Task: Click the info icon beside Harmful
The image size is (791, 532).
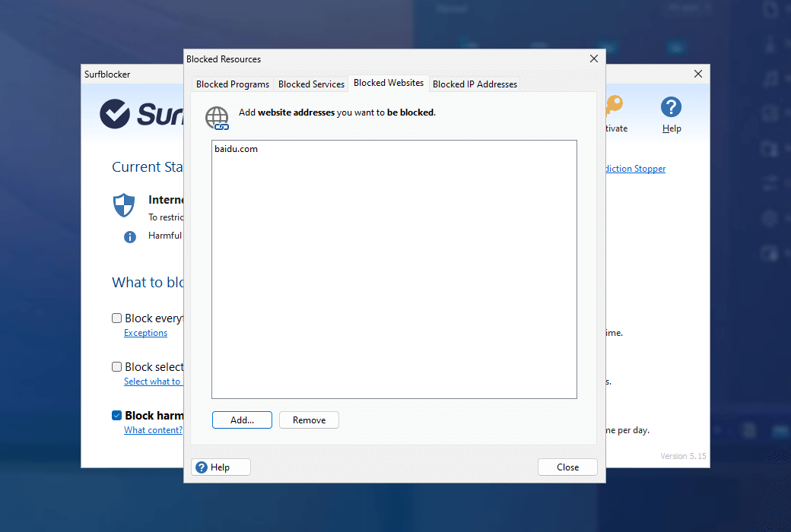Action: [x=130, y=237]
